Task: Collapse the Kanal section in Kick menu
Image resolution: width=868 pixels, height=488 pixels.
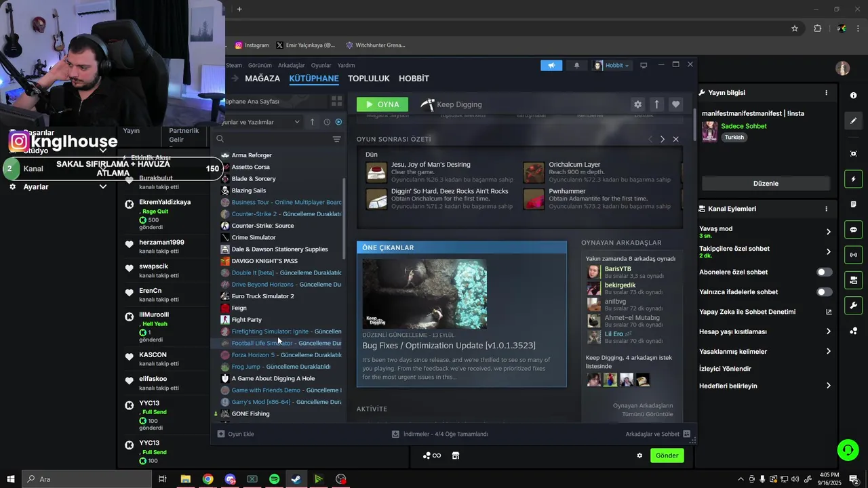Action: 103,169
